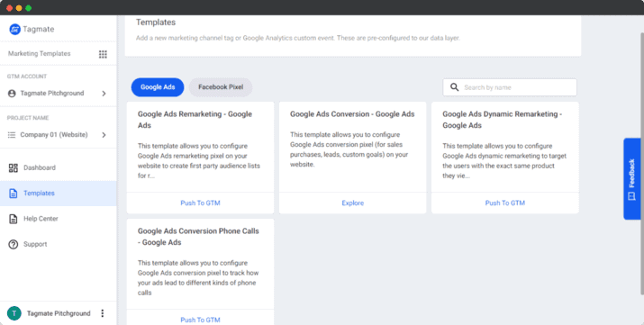
Task: Click the Support question mark icon
Action: point(14,245)
